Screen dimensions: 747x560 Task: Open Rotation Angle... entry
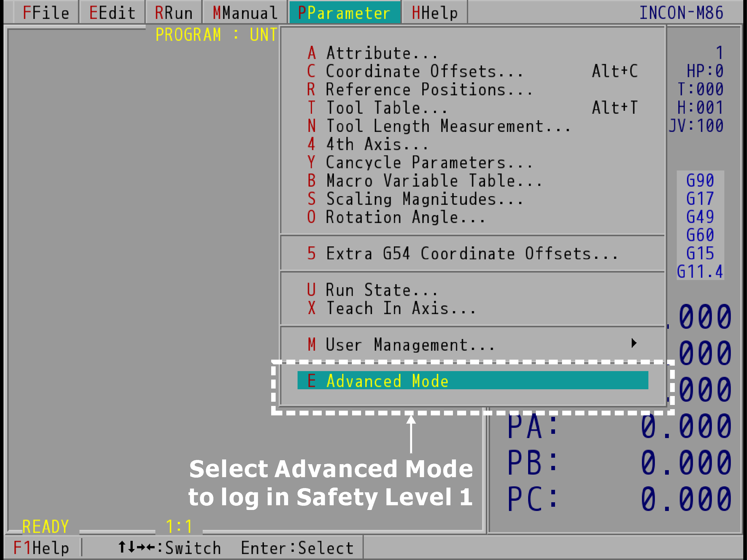pyautogui.click(x=473, y=217)
